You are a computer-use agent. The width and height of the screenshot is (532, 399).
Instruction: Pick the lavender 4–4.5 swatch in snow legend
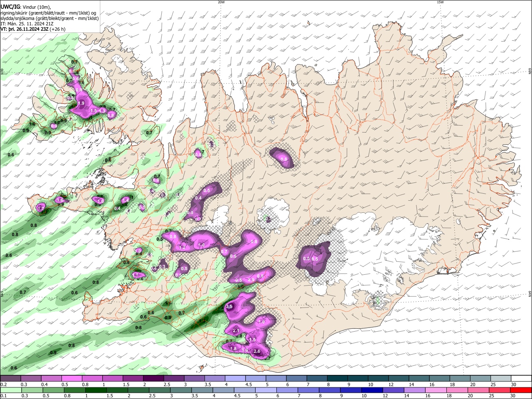pyautogui.click(x=235, y=379)
